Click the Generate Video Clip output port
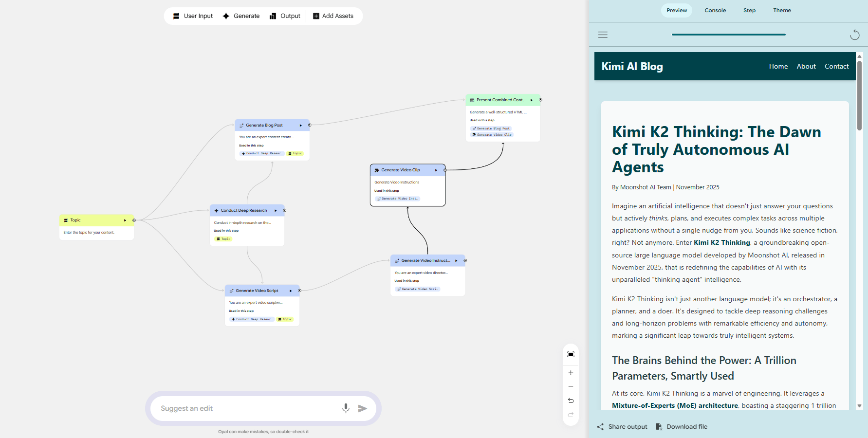The height and width of the screenshot is (438, 868). [x=445, y=170]
